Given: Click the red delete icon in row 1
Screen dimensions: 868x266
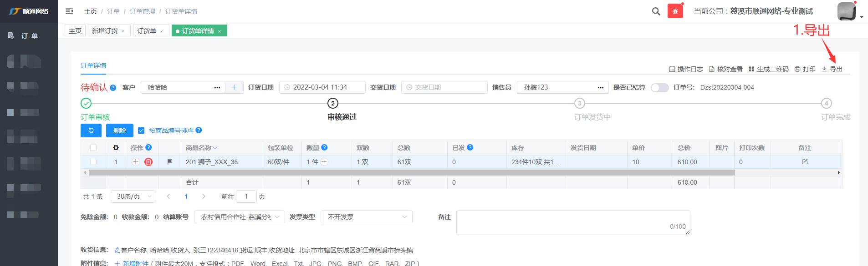Looking at the screenshot, I should [148, 162].
